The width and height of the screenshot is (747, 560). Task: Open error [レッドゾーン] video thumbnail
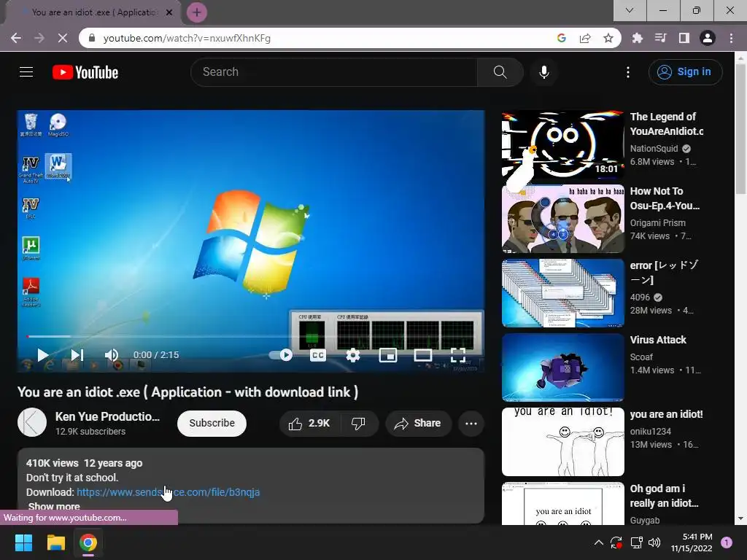[x=562, y=293]
